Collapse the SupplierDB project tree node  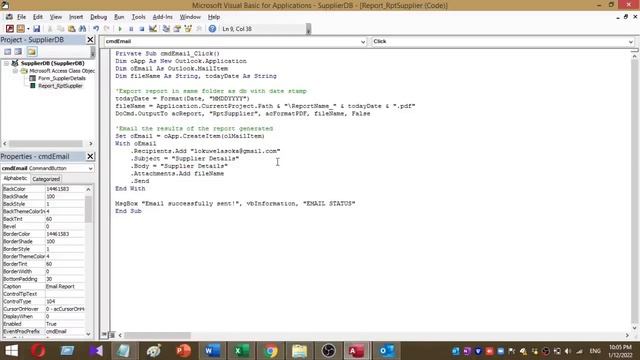click(6, 63)
